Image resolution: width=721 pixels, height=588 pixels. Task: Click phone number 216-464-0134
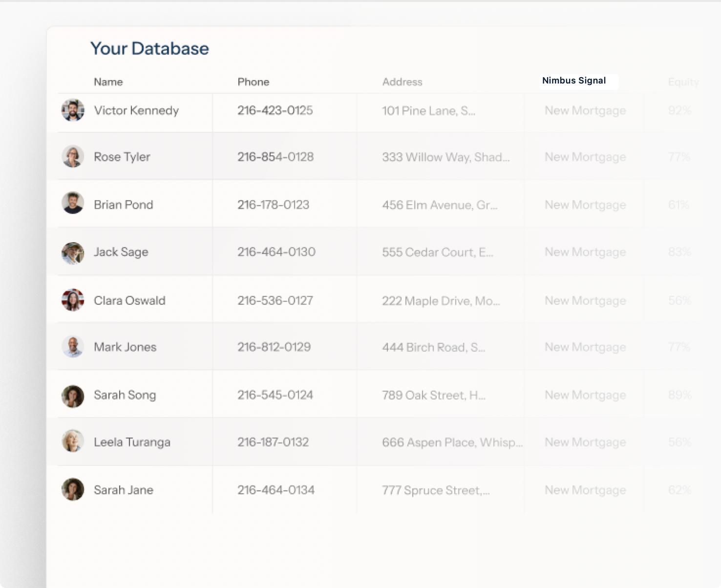tap(276, 490)
